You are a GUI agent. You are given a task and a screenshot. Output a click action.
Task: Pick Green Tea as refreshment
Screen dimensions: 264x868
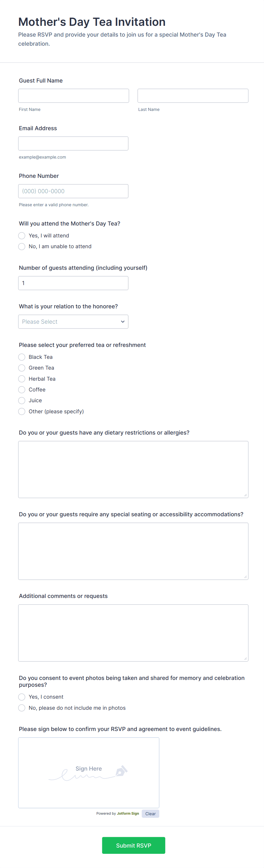22,368
